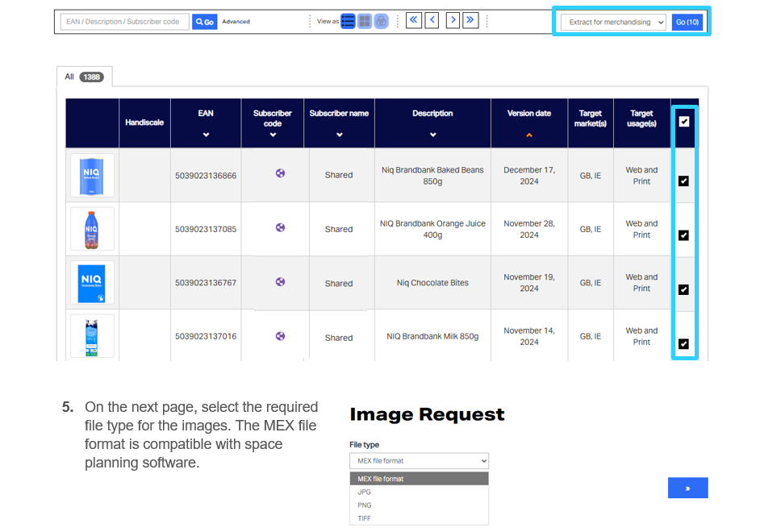
Task: Choose MEX file format option
Action: (x=419, y=479)
